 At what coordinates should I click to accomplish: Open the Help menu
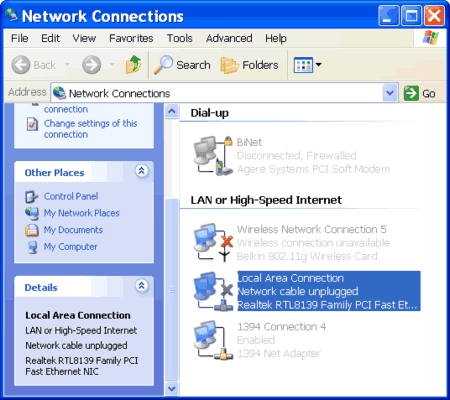[276, 38]
